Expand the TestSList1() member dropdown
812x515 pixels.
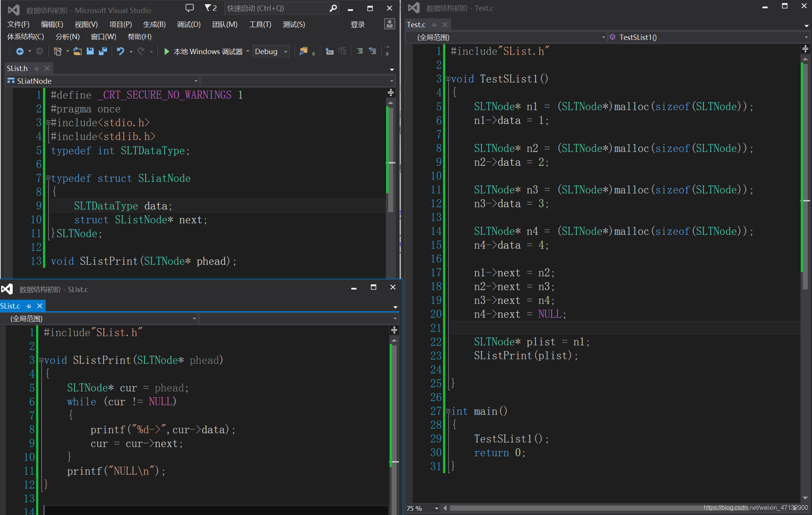pos(806,38)
